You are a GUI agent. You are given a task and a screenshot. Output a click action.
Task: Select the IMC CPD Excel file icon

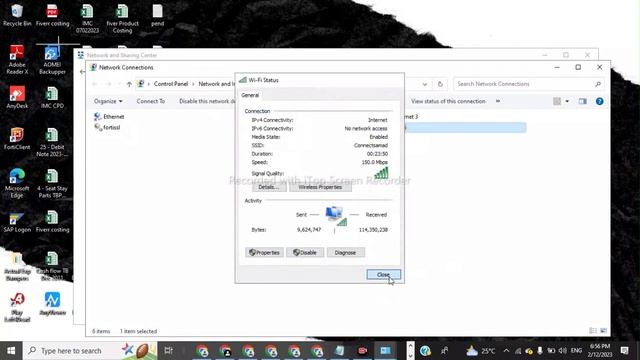tap(52, 97)
